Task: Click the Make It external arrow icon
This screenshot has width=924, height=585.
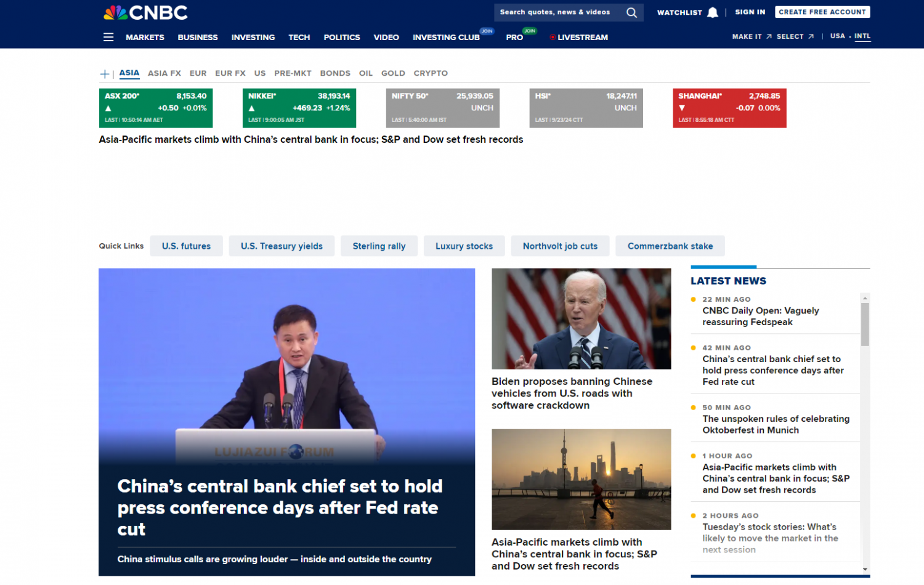Action: (x=769, y=36)
